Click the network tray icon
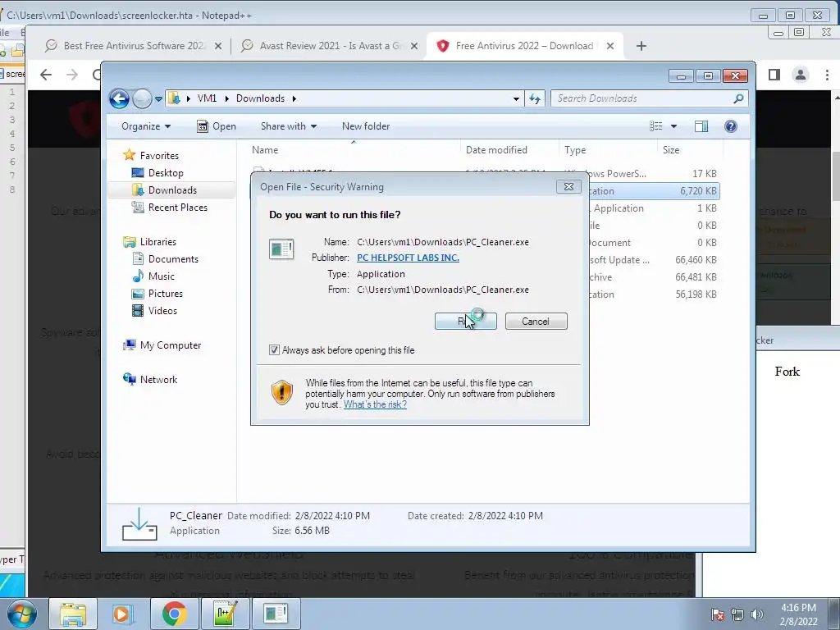840x630 pixels. 737,614
